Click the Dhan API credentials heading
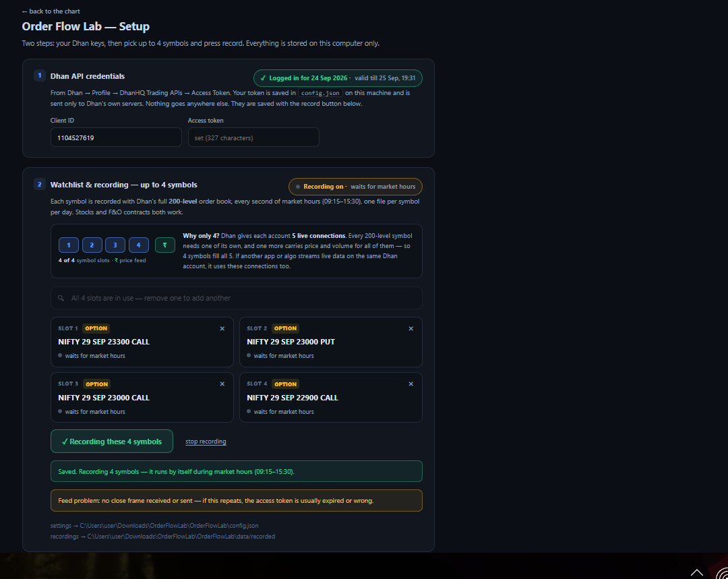 tap(87, 76)
